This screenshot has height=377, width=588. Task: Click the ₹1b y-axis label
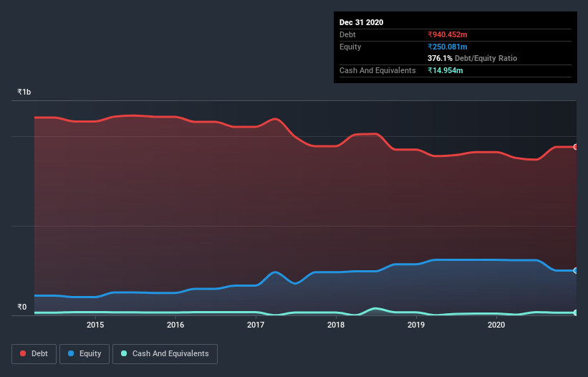pyautogui.click(x=24, y=92)
